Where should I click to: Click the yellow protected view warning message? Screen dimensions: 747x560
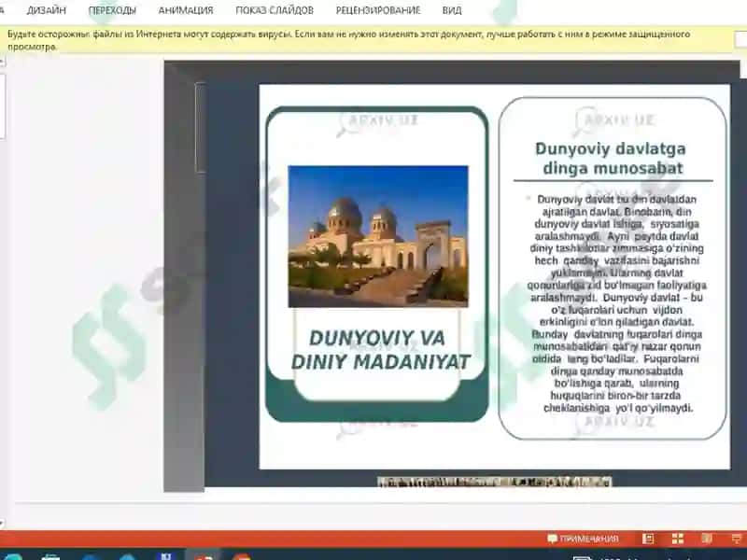click(x=348, y=40)
